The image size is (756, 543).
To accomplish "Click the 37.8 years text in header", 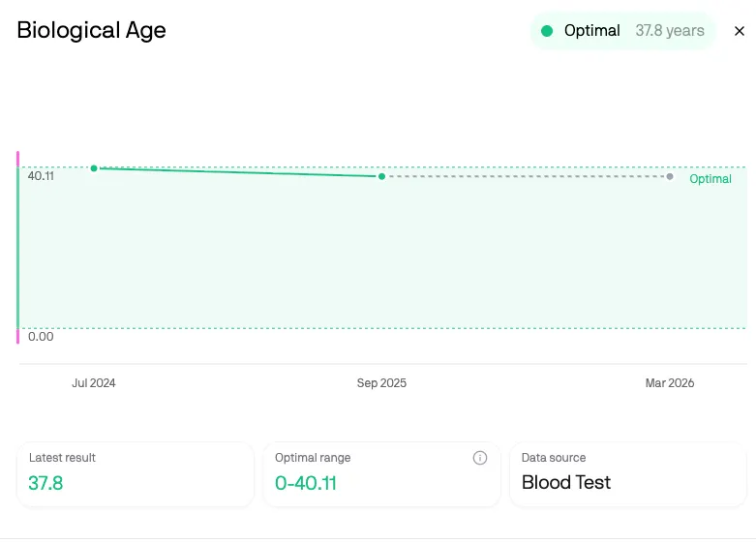I will pos(670,31).
